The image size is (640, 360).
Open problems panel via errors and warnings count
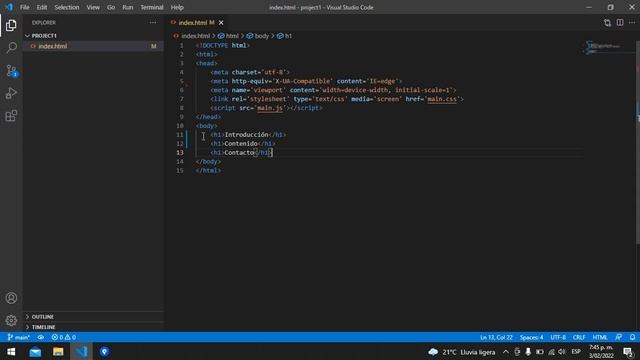[x=64, y=337]
